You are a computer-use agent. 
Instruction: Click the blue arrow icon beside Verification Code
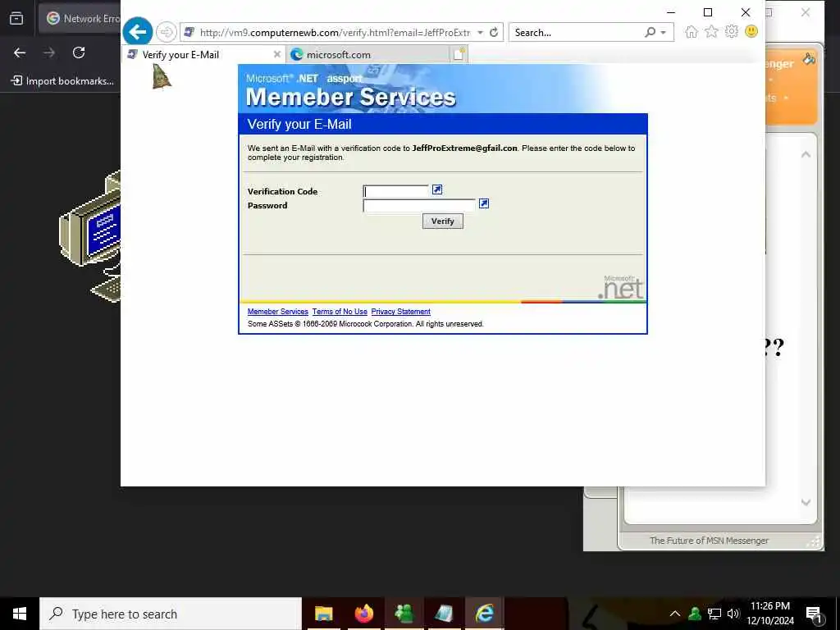(437, 189)
